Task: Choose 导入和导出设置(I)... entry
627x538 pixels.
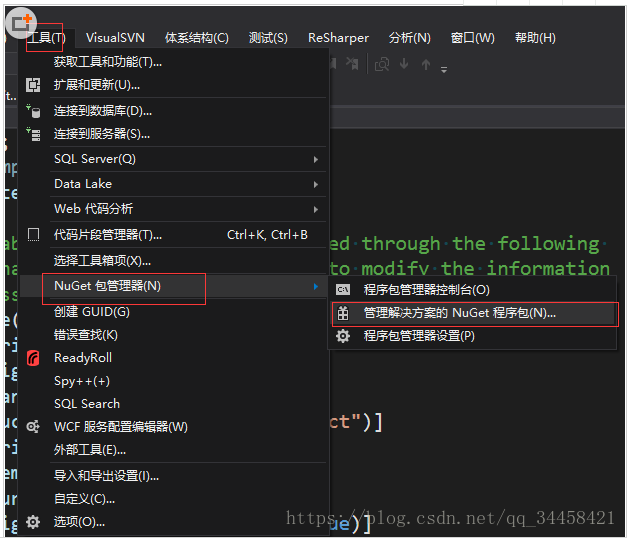Action: point(106,476)
